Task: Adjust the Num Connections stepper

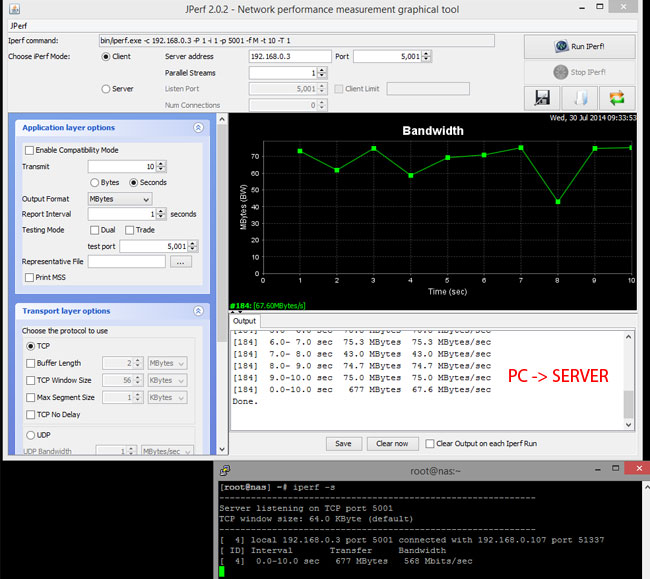Action: [322, 105]
